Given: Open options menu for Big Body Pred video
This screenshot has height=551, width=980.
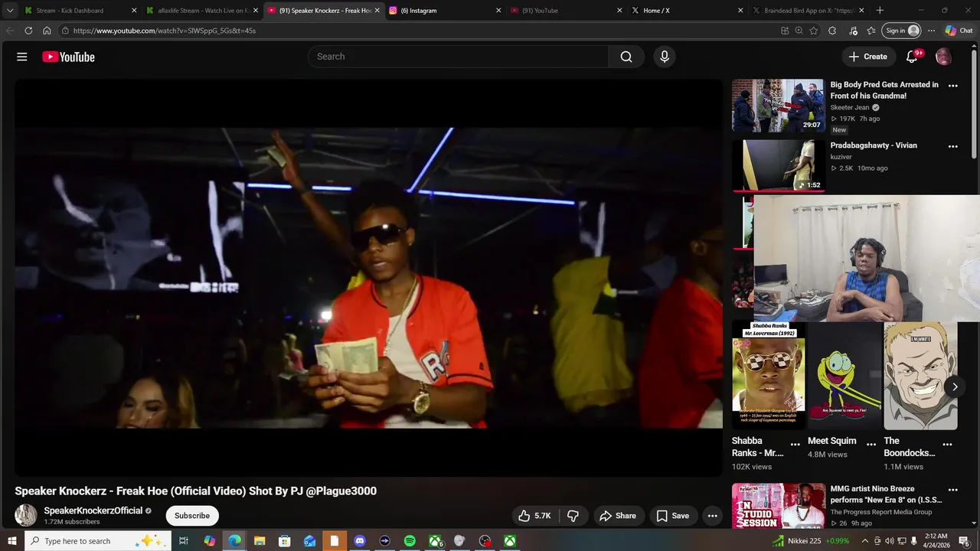Looking at the screenshot, I should click(953, 86).
